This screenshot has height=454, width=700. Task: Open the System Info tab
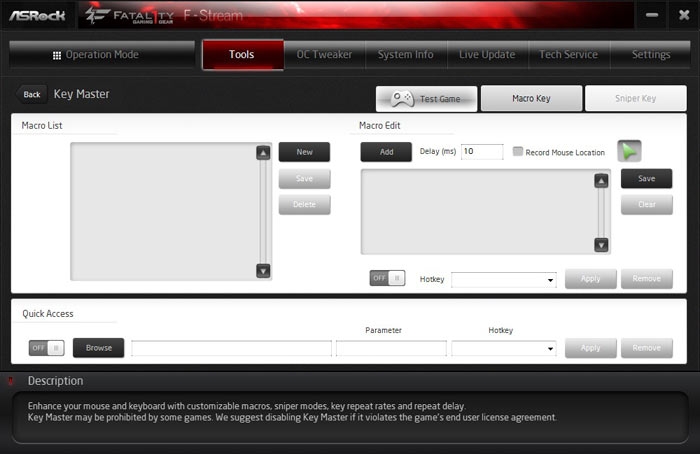406,54
